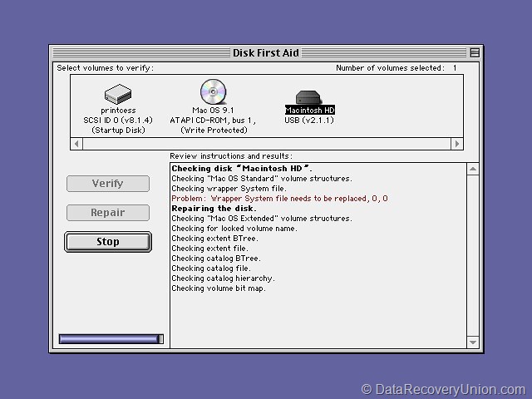Image resolution: width=532 pixels, height=399 pixels.
Task: Select the Macintosh HD USB drive icon
Action: (x=308, y=97)
